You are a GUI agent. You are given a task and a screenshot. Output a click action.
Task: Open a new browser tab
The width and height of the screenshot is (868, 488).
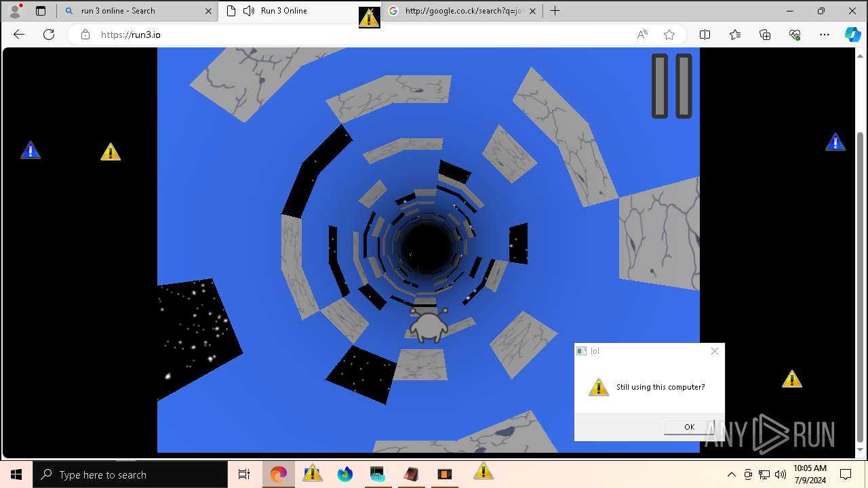(555, 11)
